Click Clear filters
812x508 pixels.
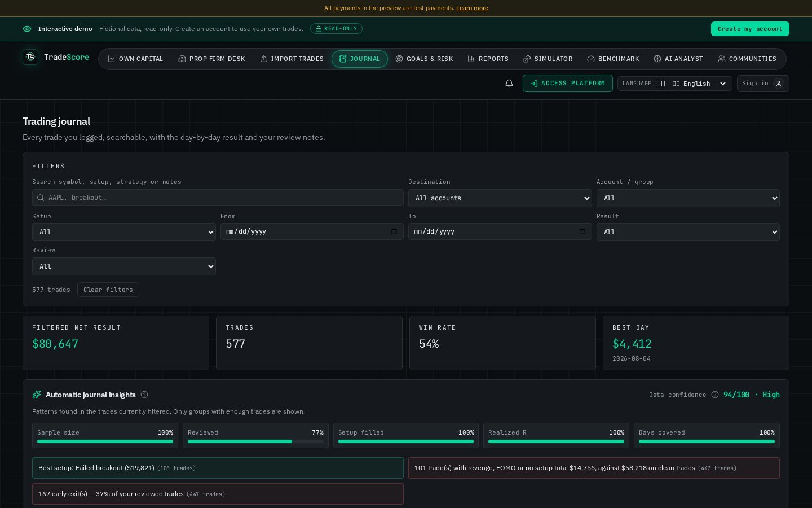click(108, 290)
